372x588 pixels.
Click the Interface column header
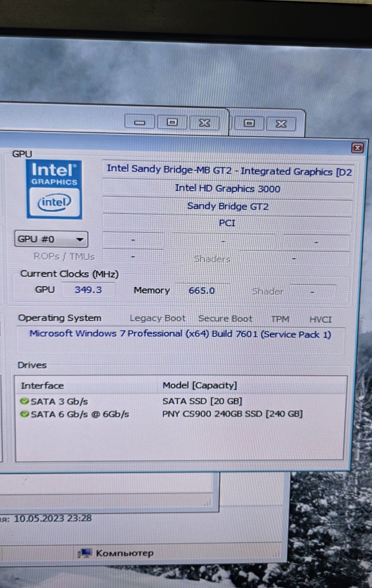[x=42, y=385]
